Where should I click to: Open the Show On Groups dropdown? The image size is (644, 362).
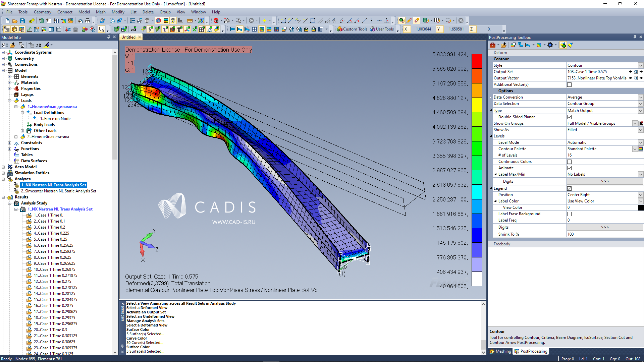(636, 123)
